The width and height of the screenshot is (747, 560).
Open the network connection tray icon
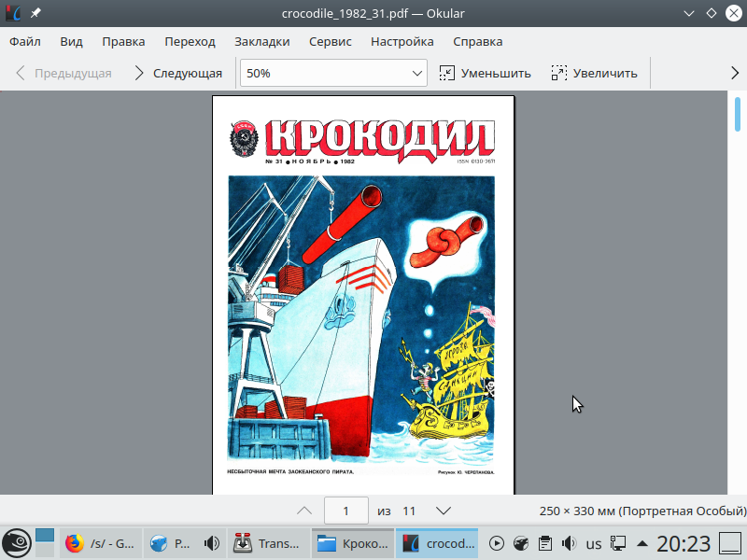pyautogui.click(x=618, y=543)
